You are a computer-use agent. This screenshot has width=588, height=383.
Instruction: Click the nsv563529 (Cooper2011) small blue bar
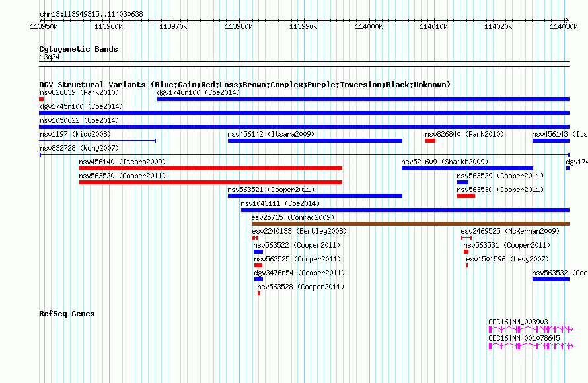click(x=462, y=182)
